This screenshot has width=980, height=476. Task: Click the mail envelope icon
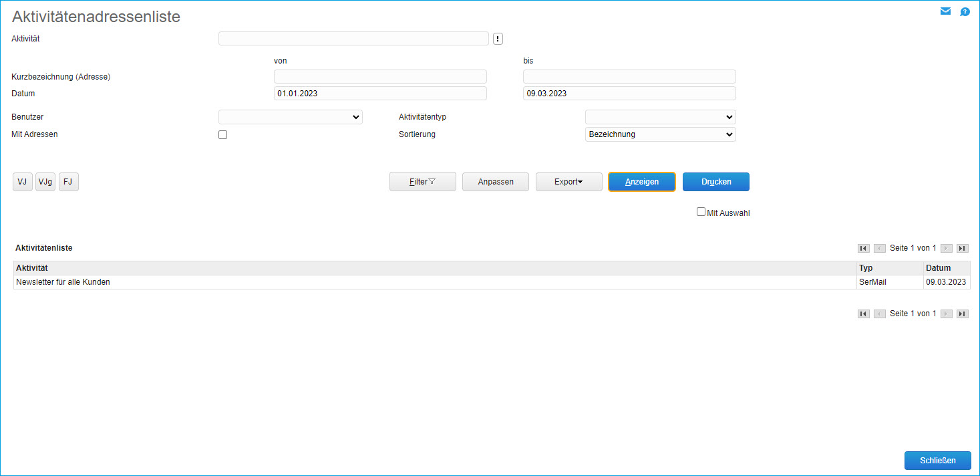[945, 11]
